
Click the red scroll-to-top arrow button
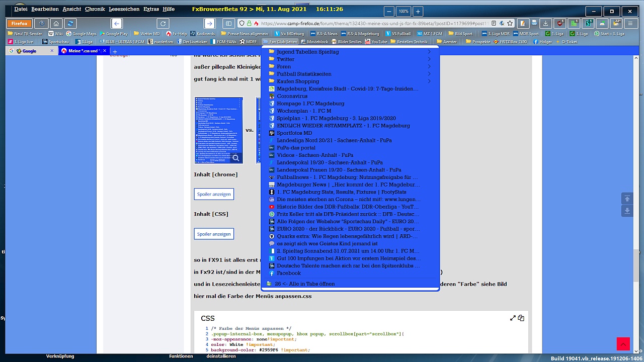point(623,344)
